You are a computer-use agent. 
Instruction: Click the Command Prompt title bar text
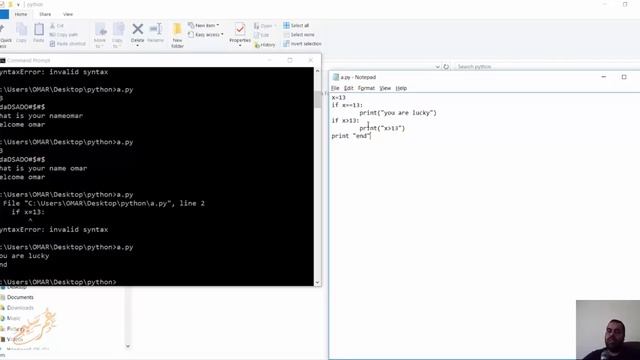tap(29, 60)
